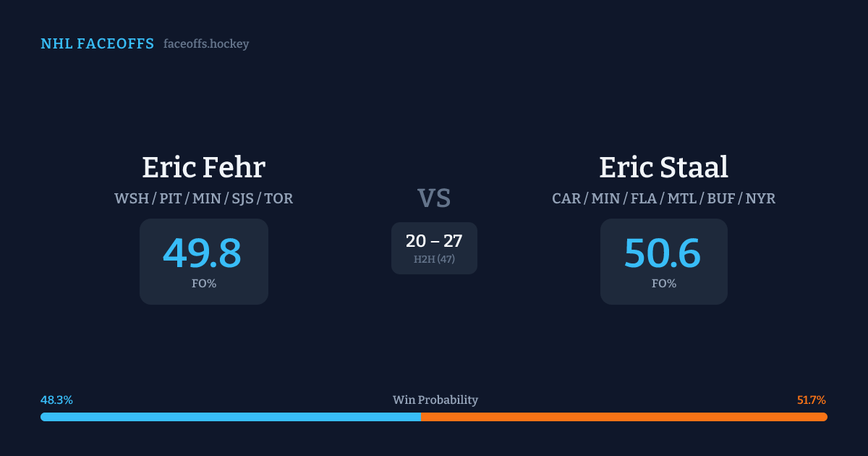Viewport: 868px width, 456px height.
Task: Click the FO% label under 49.8
Action: [204, 284]
